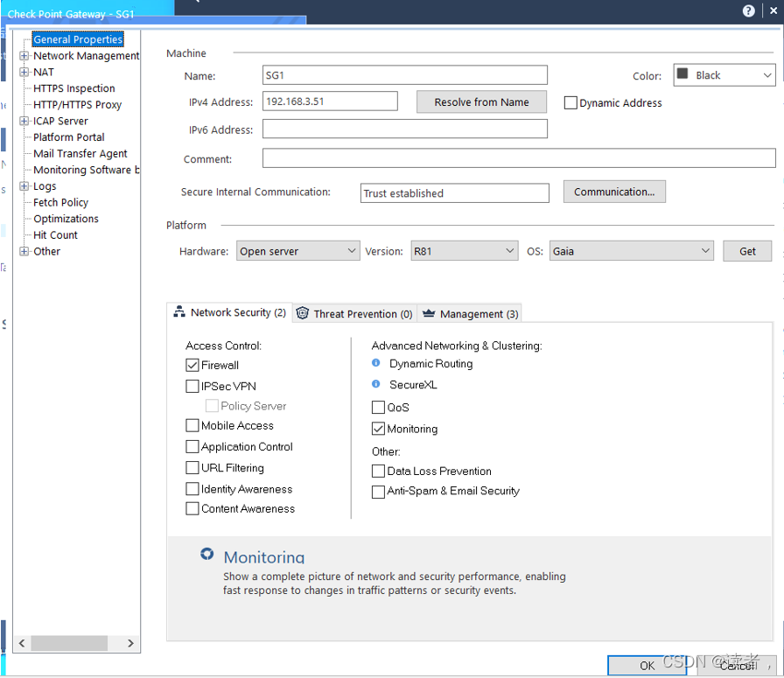The height and width of the screenshot is (678, 784).
Task: Enable the IPSec VPN checkbox
Action: pyautogui.click(x=192, y=386)
